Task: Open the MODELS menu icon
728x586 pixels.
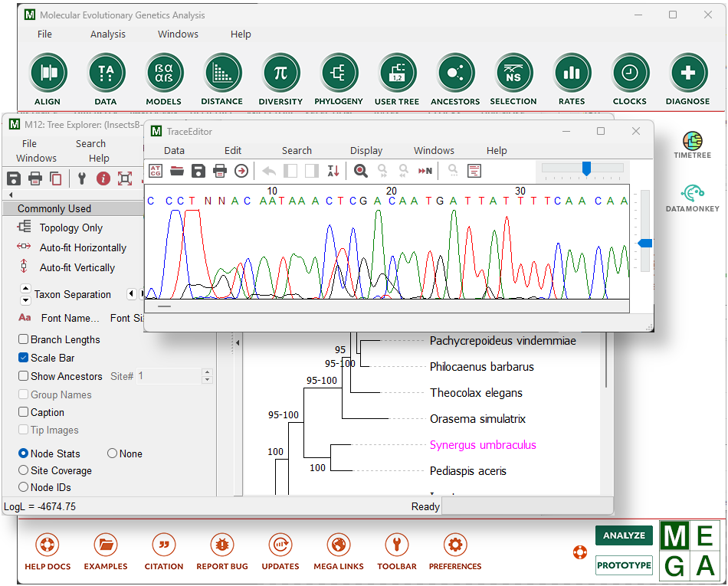Action: click(x=164, y=73)
